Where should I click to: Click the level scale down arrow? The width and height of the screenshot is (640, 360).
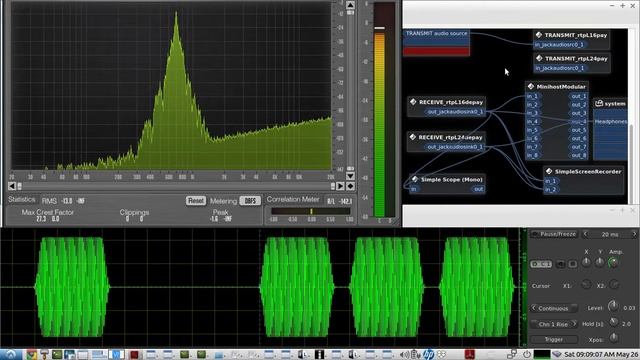pos(350,176)
